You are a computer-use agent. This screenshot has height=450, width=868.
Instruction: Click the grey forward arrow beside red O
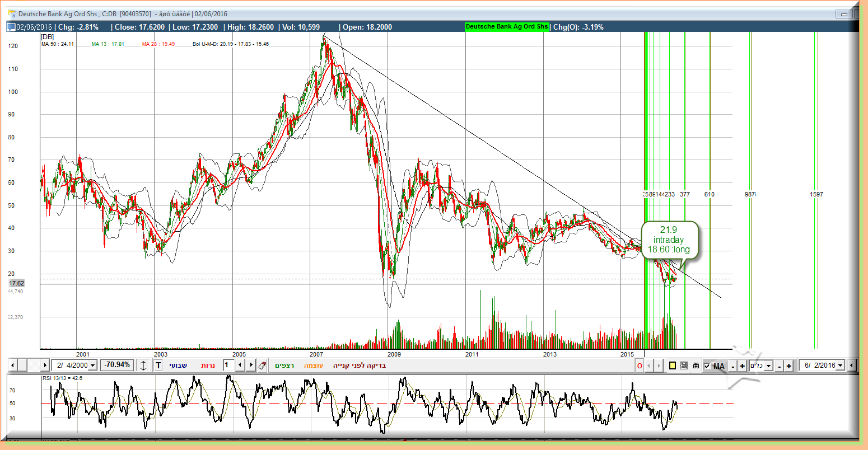point(659,366)
